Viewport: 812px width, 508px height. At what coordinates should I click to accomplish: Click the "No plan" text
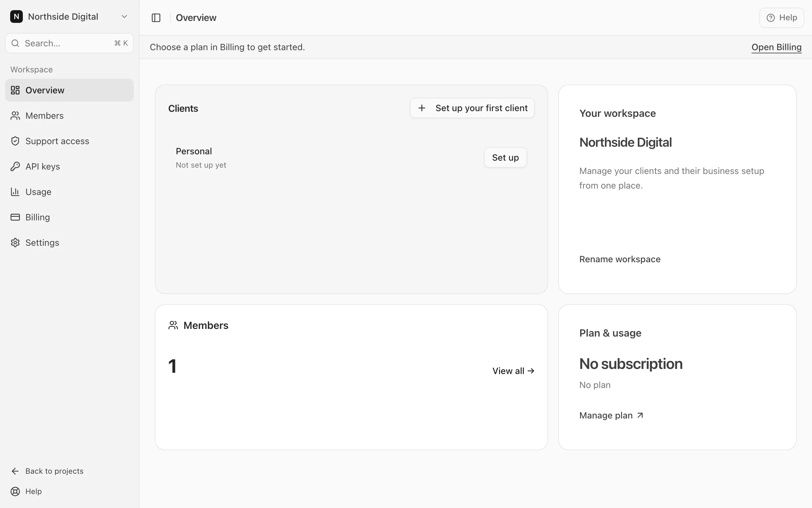coord(595,385)
